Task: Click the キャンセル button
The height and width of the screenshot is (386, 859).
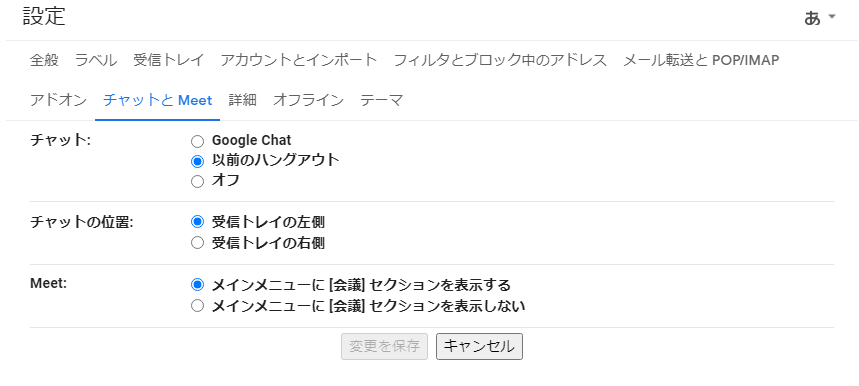Action: tap(479, 347)
